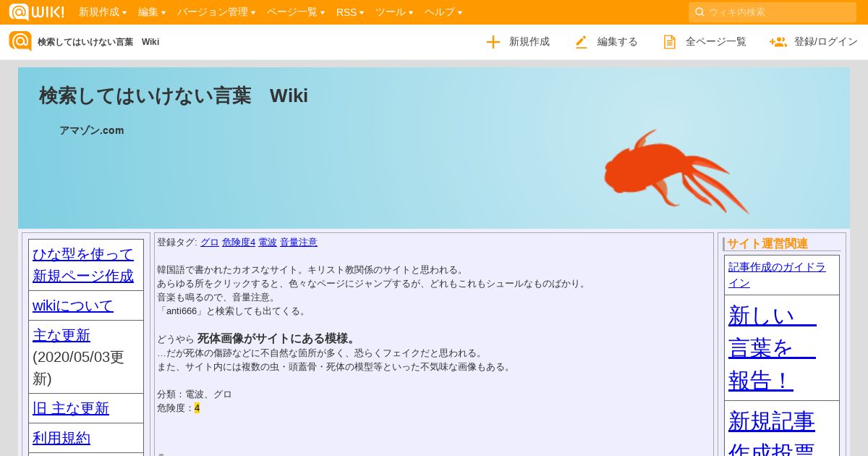This screenshot has height=456, width=868.
Task: Open the RSS dropdown
Action: click(350, 12)
